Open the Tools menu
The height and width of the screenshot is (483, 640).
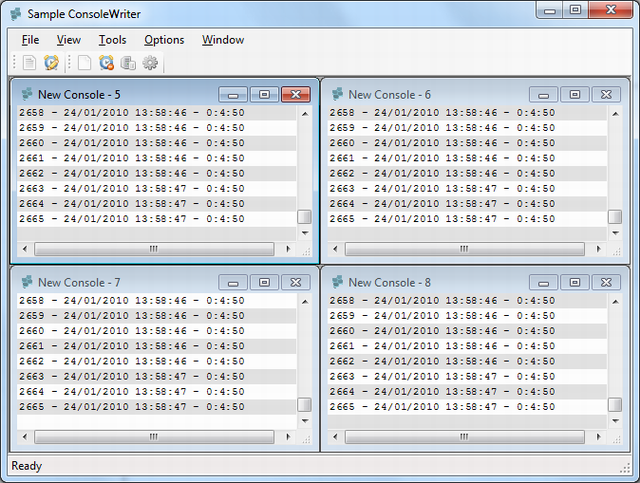(113, 40)
